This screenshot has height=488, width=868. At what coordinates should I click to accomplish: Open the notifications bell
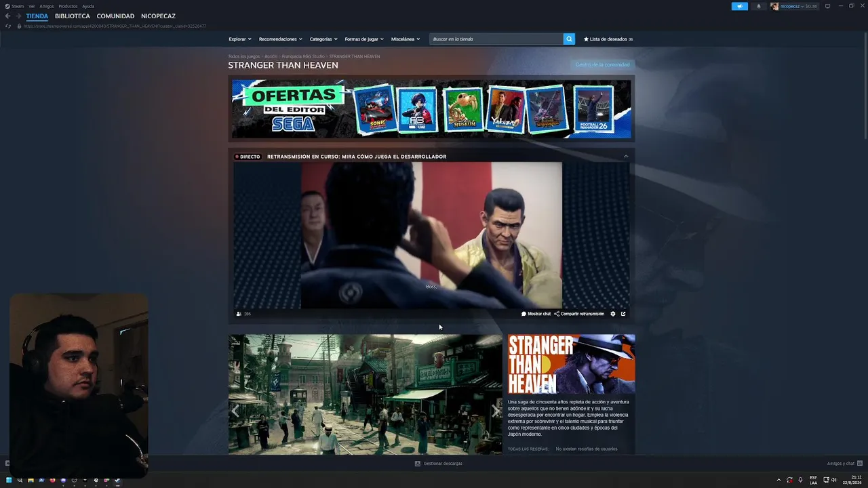click(x=758, y=6)
